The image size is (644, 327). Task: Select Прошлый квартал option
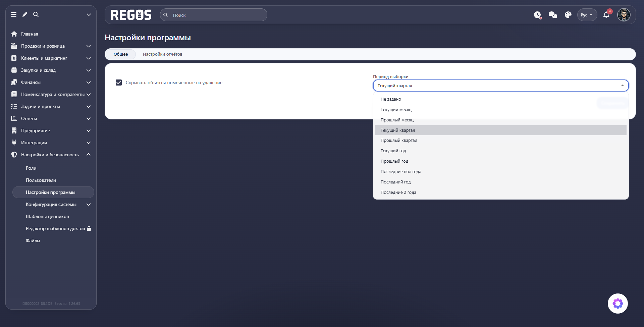[x=501, y=141]
